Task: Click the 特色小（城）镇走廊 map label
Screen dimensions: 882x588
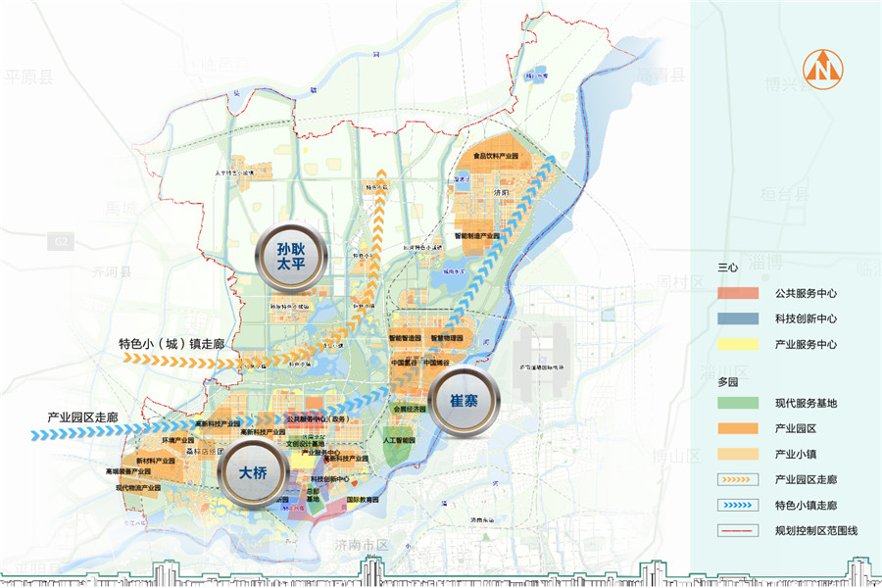Action: (171, 344)
